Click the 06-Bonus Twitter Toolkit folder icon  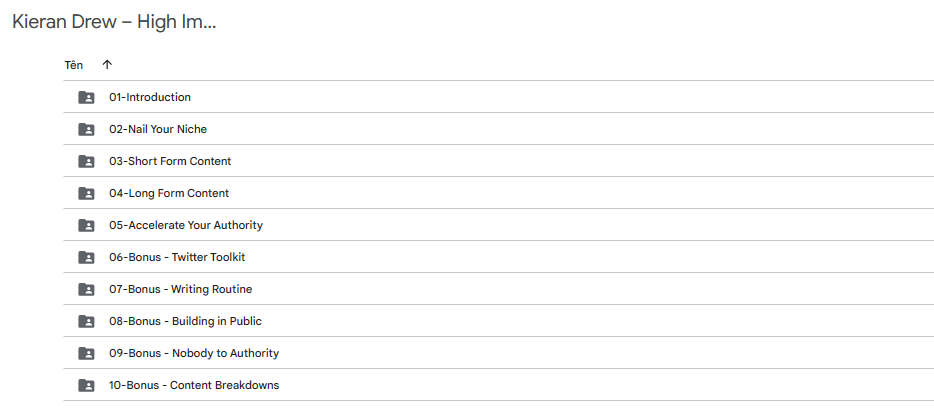(x=86, y=257)
